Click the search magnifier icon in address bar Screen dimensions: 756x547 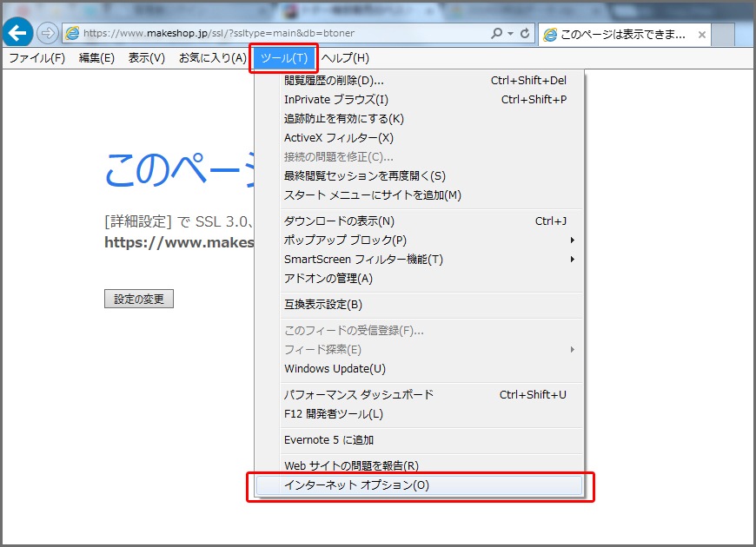496,34
